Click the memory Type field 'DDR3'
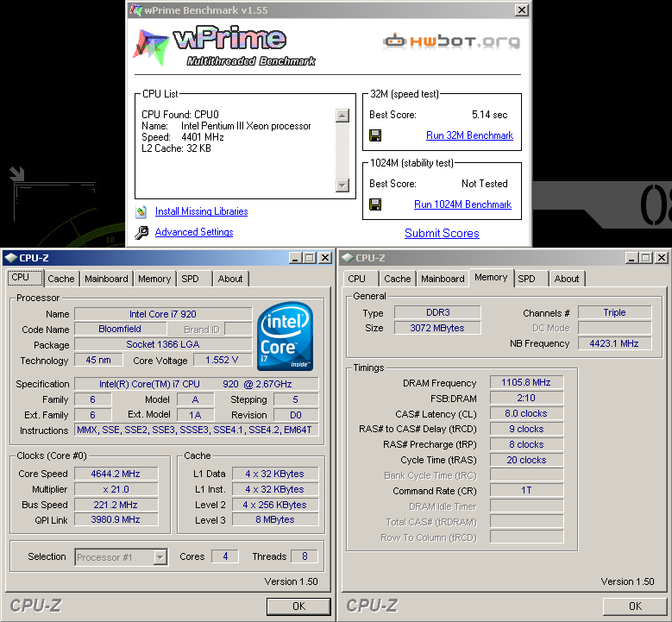Image resolution: width=672 pixels, height=622 pixels. coord(437,312)
